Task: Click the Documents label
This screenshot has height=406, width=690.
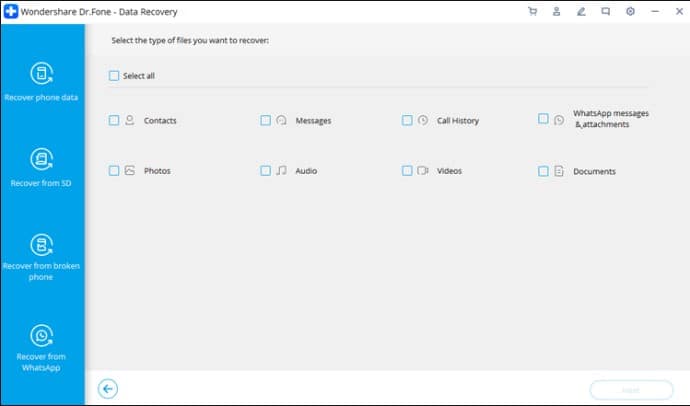Action: [595, 172]
